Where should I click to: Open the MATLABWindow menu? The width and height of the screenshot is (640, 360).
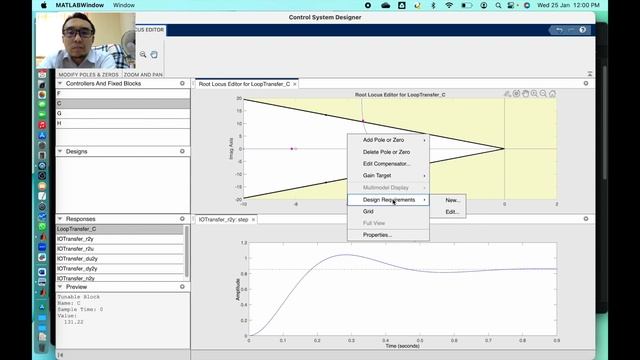click(x=80, y=5)
